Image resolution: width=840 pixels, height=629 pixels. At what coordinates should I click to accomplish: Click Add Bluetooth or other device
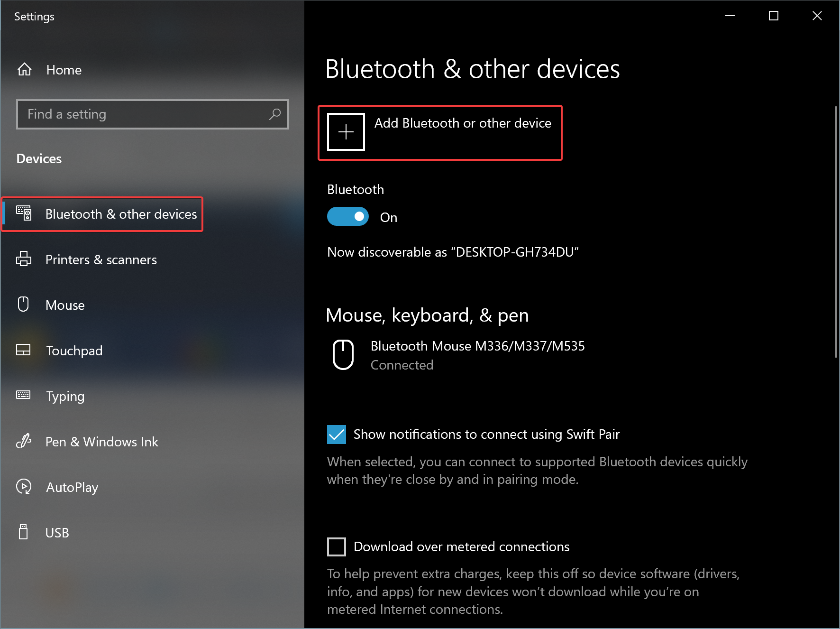tap(440, 133)
